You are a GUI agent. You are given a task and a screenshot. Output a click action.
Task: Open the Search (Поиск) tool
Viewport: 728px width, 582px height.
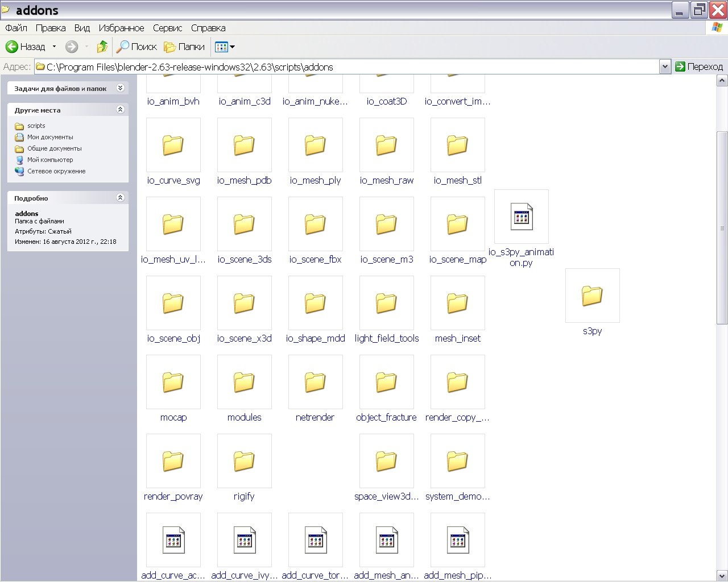(x=136, y=47)
